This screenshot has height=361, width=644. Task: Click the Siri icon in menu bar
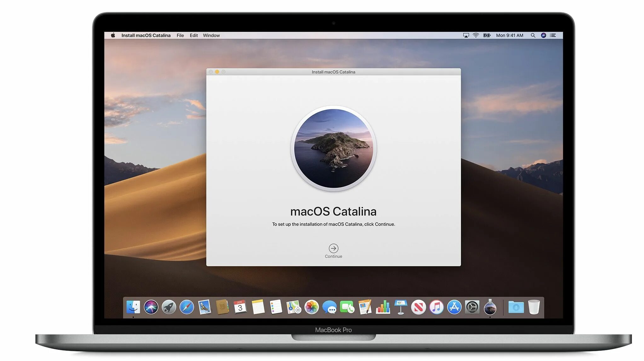543,35
